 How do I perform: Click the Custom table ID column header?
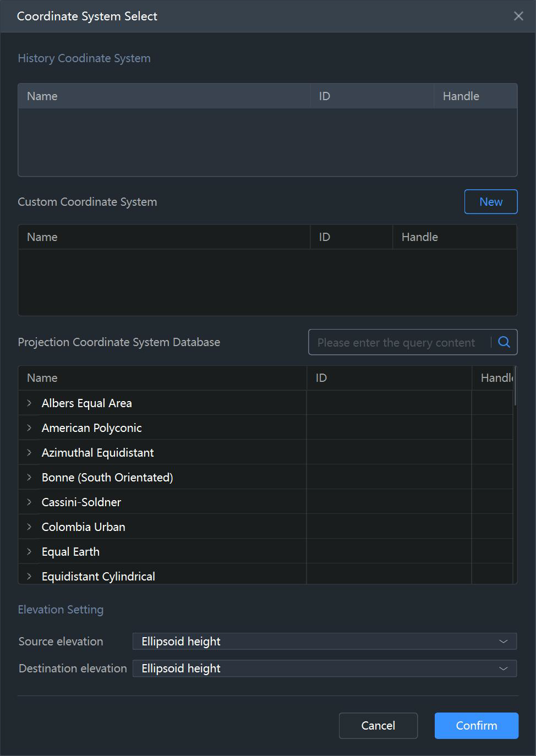(352, 237)
